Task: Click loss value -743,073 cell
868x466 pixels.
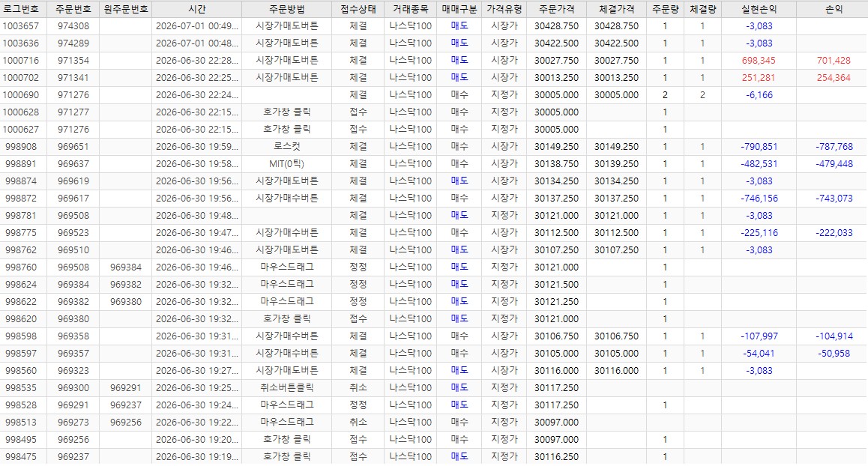Action: (x=834, y=198)
